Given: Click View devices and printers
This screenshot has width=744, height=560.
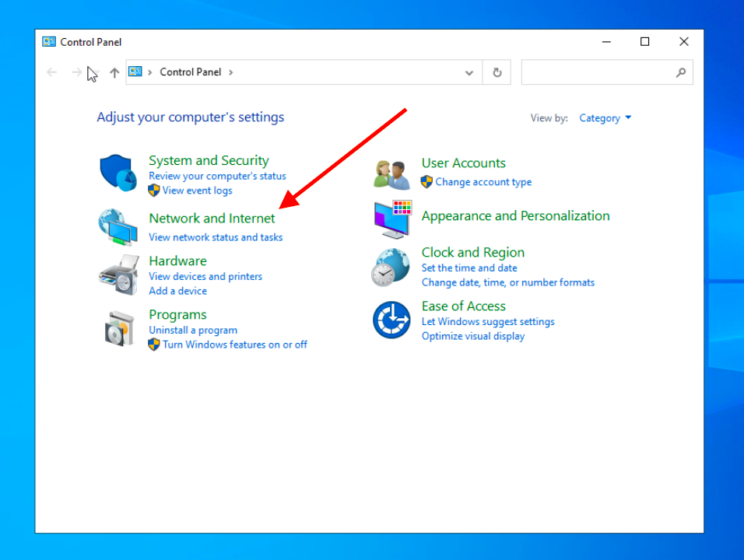Looking at the screenshot, I should click(205, 276).
